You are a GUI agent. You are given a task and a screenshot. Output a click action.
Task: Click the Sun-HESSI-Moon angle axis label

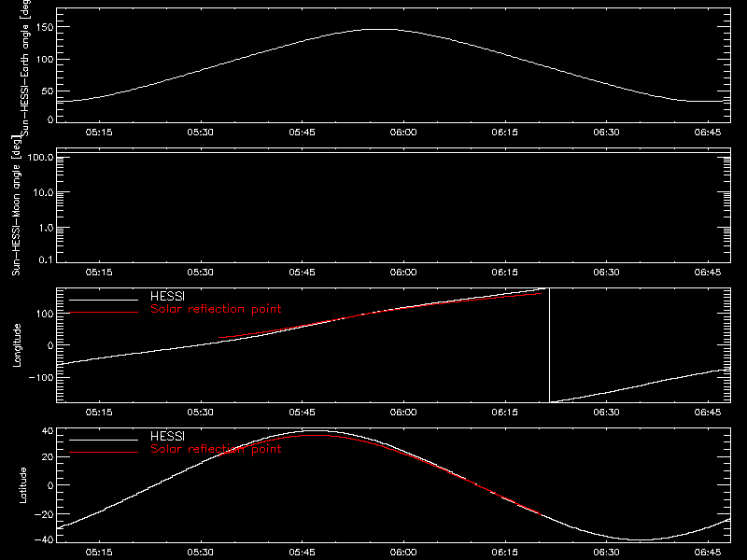pos(16,206)
